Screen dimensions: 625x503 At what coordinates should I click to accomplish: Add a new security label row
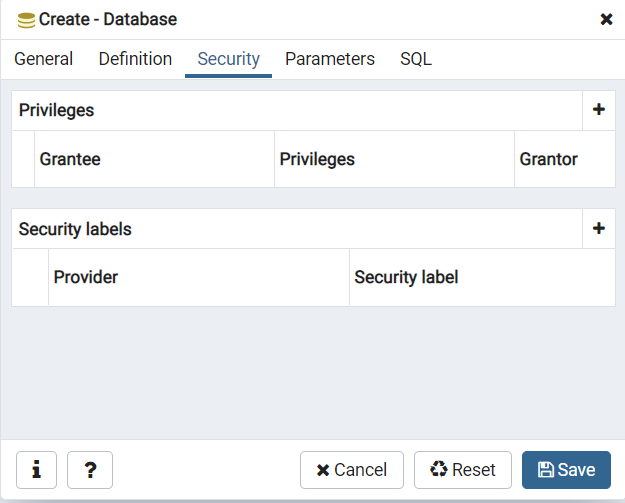(x=599, y=228)
